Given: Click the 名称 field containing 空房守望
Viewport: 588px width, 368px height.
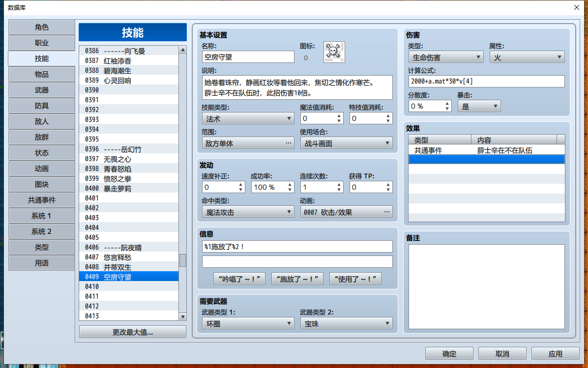Looking at the screenshot, I should coord(248,57).
